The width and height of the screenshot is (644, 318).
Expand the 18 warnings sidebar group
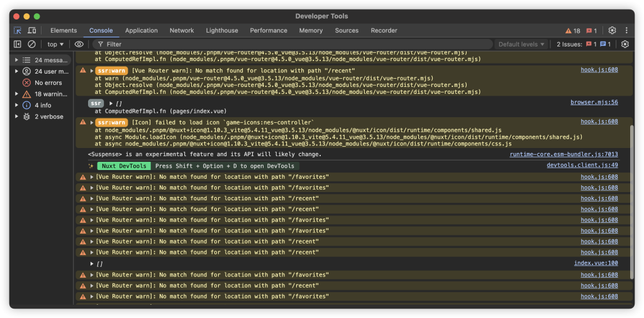[17, 94]
